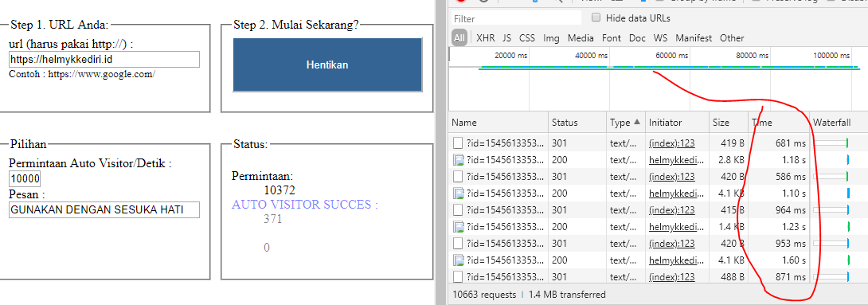Click the example text Contoh : https://www.google.com/
Viewport: 868px width, 305px height.
[82, 73]
